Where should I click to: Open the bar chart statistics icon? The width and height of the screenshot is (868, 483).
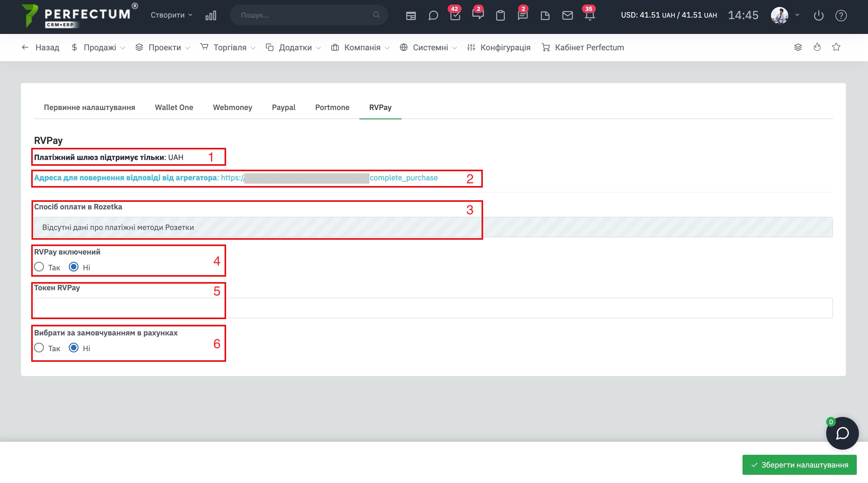[211, 15]
